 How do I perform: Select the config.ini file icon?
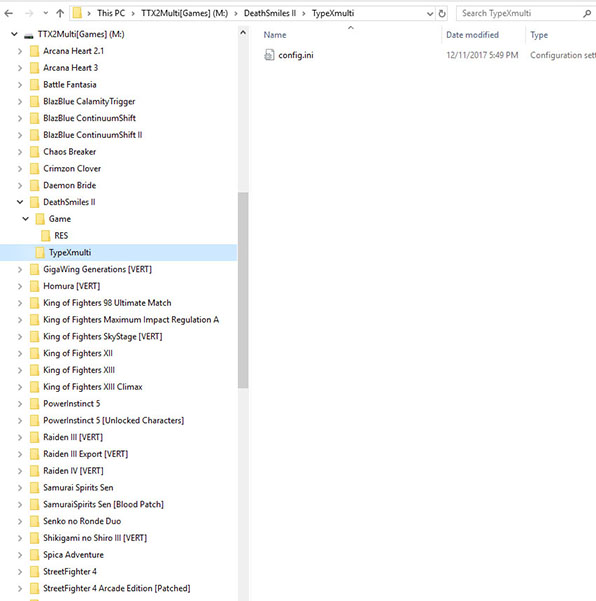coord(269,55)
